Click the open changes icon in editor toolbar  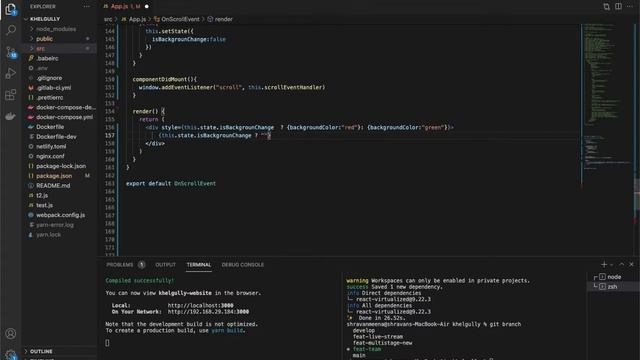click(x=607, y=7)
